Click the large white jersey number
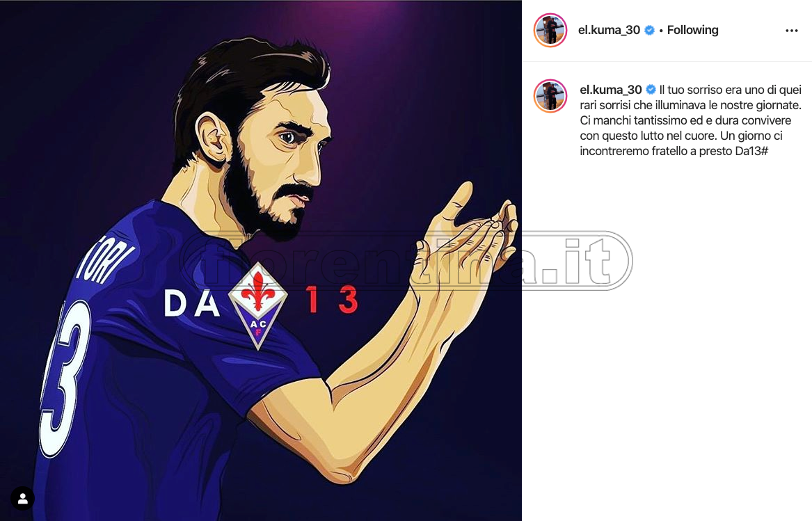 (65, 378)
